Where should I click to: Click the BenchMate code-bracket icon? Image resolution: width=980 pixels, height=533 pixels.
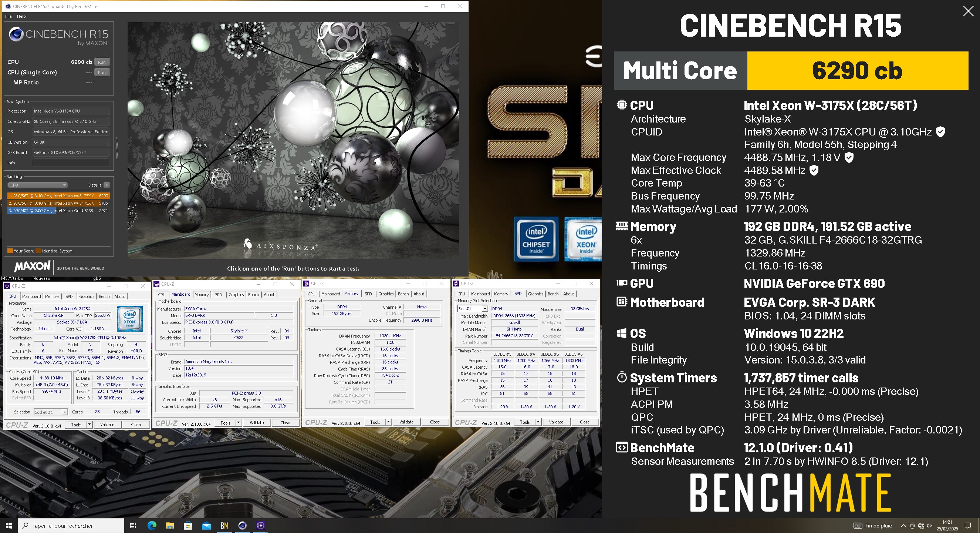point(622,447)
